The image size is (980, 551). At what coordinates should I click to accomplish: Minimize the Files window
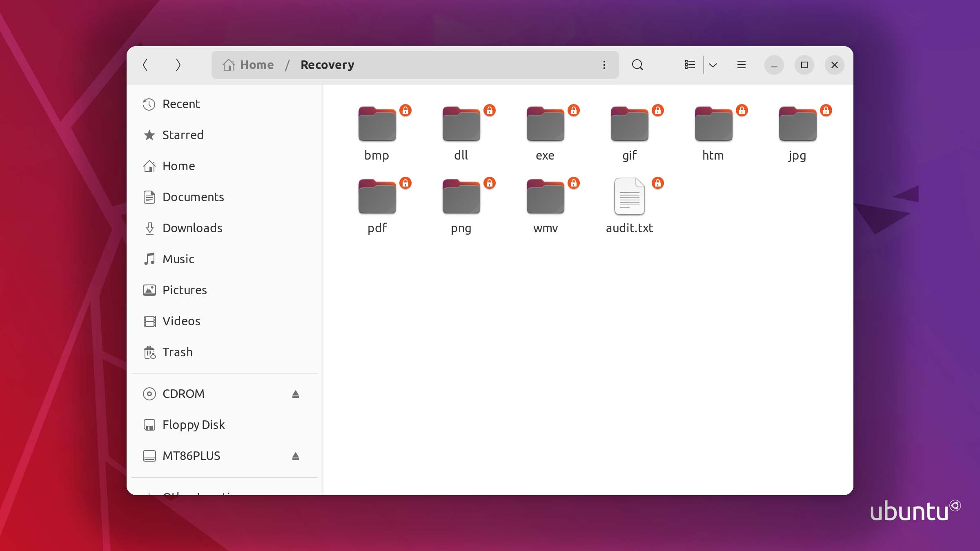point(774,65)
